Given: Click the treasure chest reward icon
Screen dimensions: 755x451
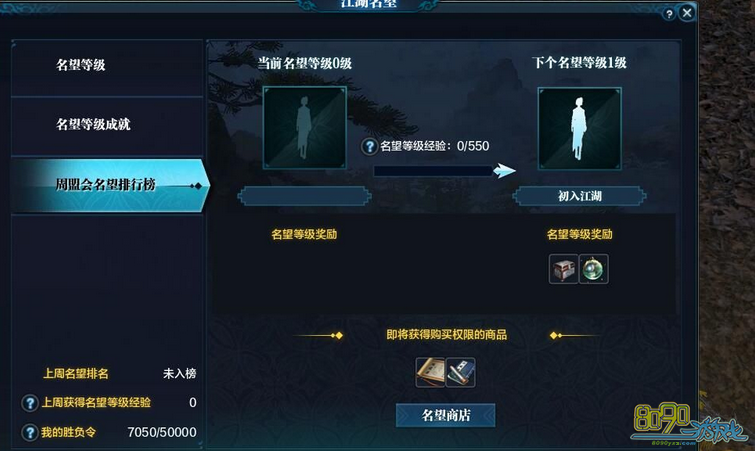Looking at the screenshot, I should [x=563, y=269].
